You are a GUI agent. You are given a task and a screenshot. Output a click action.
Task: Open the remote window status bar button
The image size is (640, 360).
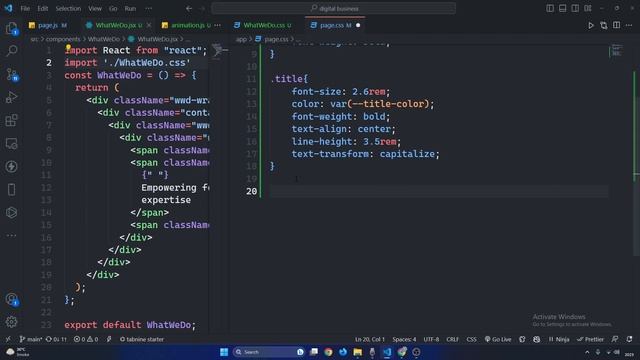(8, 339)
